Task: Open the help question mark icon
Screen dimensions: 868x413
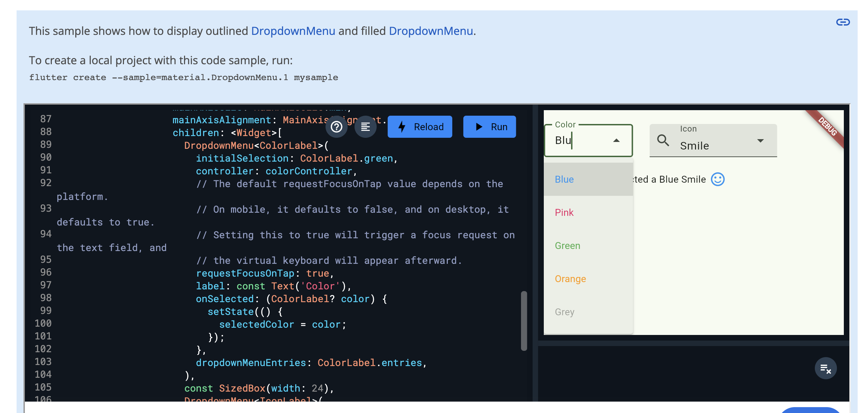Action: click(336, 127)
